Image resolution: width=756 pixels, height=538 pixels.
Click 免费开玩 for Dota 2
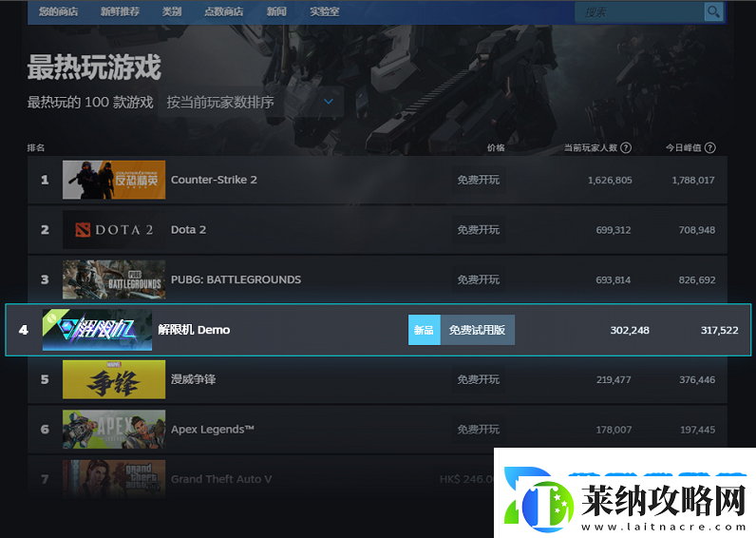(479, 230)
